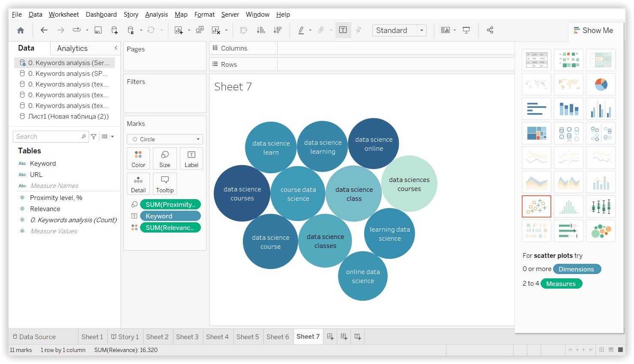Open the Analysis menu

156,15
